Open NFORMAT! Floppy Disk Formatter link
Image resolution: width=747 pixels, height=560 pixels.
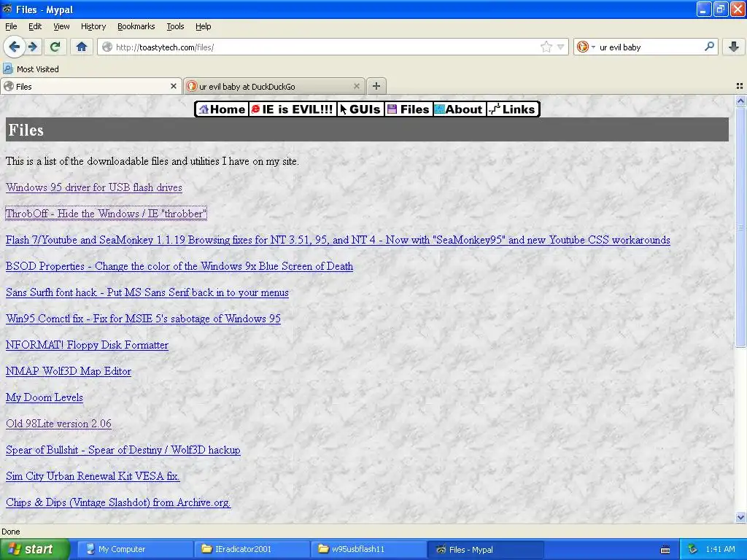88,344
